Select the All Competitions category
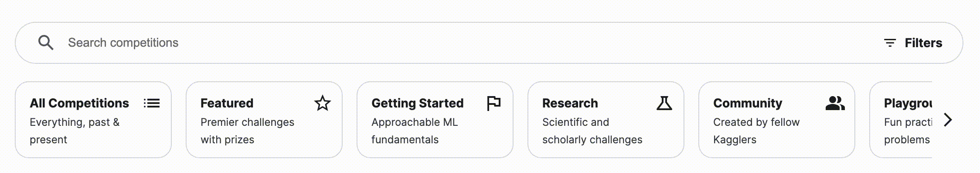The width and height of the screenshot is (980, 173). tap(93, 120)
